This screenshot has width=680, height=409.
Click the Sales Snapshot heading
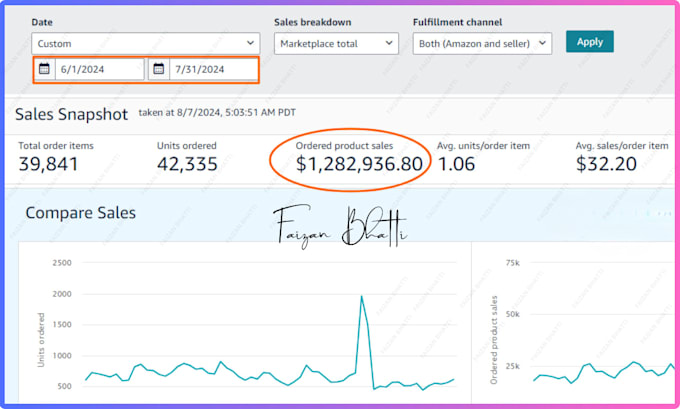[x=72, y=115]
